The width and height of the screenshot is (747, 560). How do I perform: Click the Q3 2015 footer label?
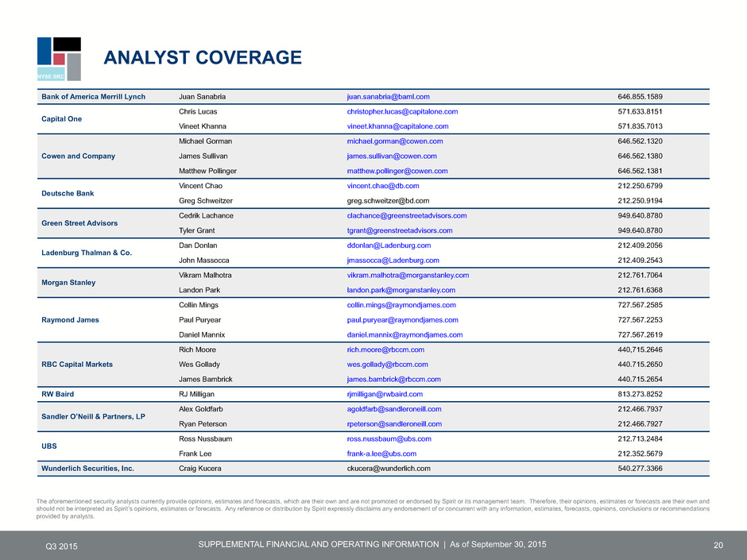(x=61, y=546)
